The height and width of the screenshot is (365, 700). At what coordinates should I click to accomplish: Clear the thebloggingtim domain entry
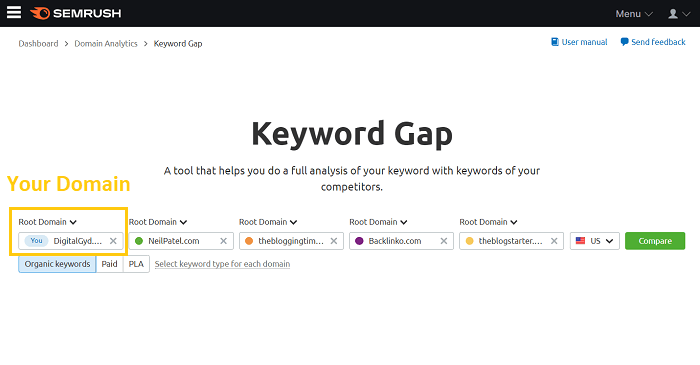[333, 241]
